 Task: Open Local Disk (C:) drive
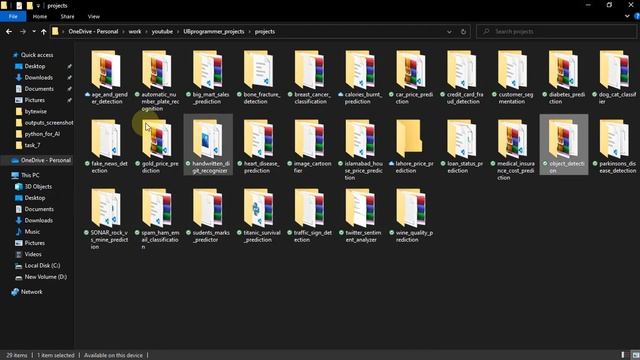point(42,265)
